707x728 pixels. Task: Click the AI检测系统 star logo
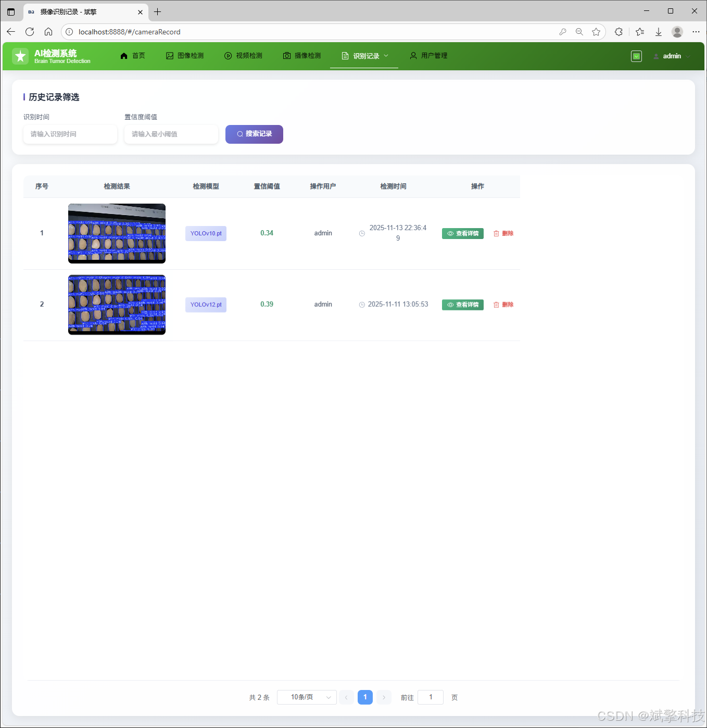pos(20,56)
